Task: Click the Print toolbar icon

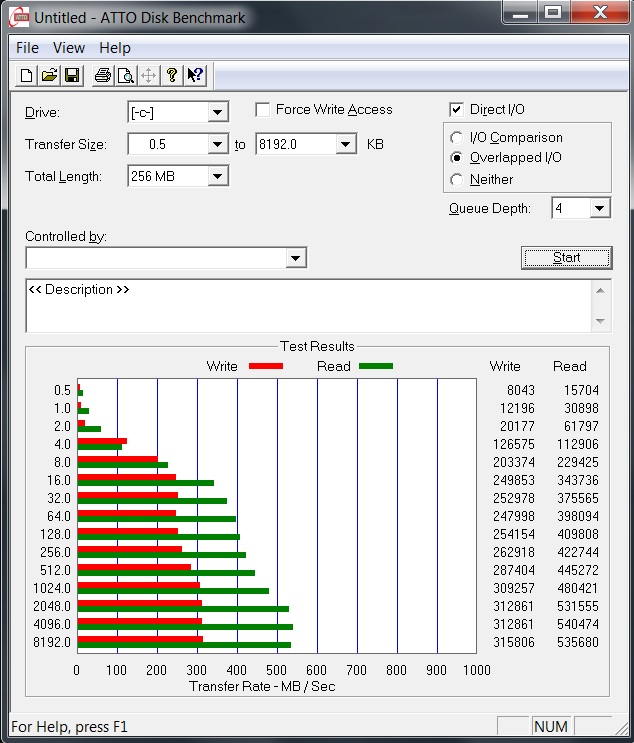Action: coord(102,76)
